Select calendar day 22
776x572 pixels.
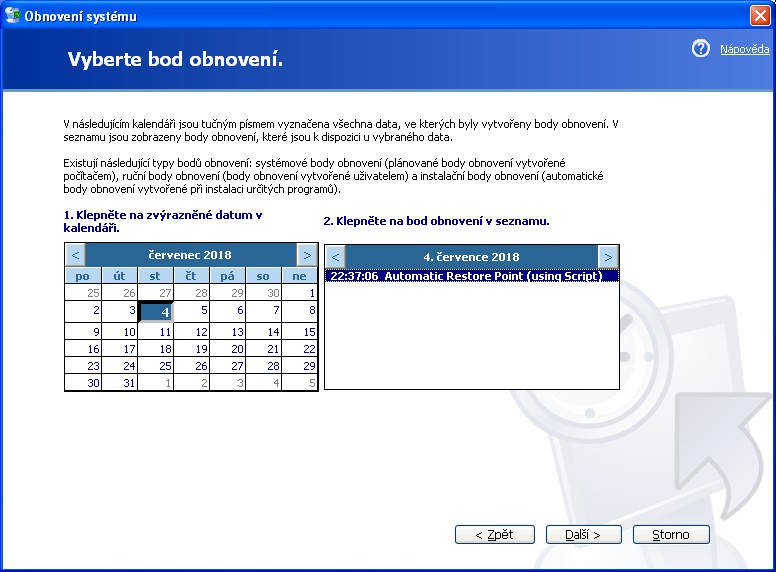click(299, 349)
